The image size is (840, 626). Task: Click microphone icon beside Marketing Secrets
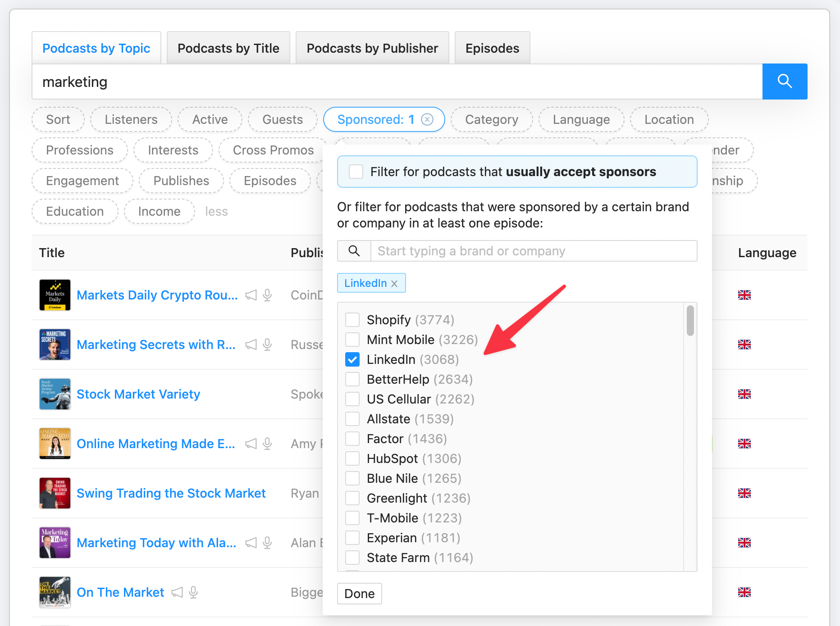pyautogui.click(x=267, y=345)
